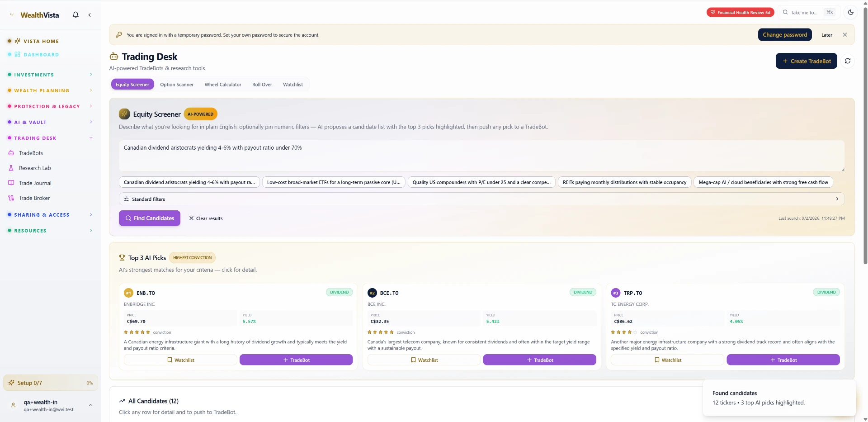Create a TradeBot for TRP.TO
This screenshot has width=868, height=422.
tap(783, 360)
